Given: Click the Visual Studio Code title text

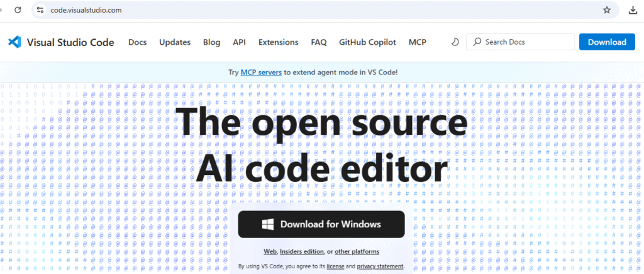Looking at the screenshot, I should [x=70, y=42].
